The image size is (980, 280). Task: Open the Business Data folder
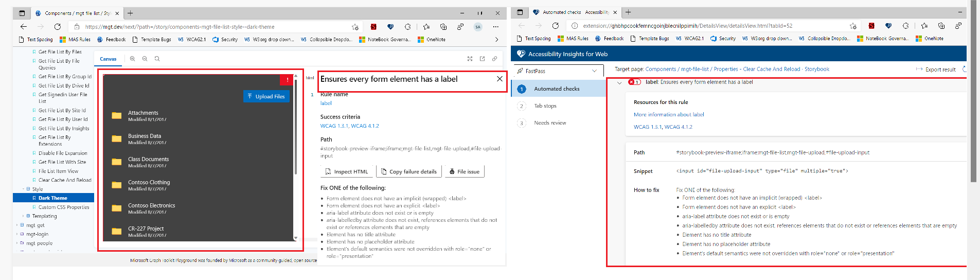[x=145, y=136]
